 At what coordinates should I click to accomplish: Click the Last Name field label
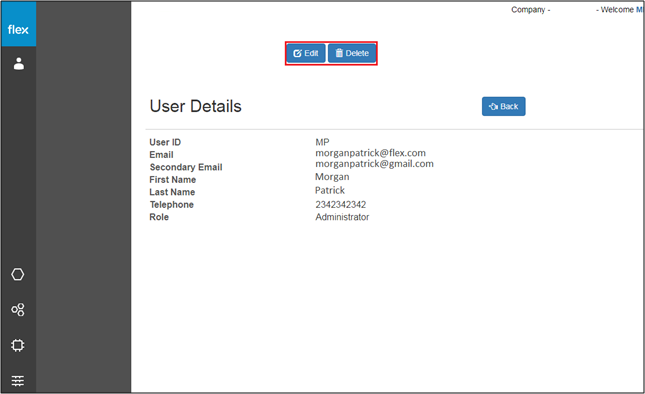[x=172, y=192]
